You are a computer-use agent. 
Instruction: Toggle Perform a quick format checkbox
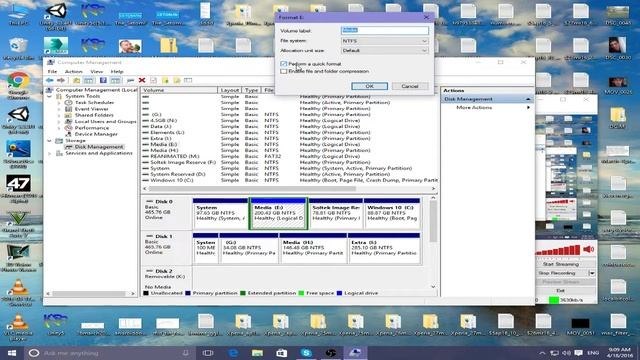coord(284,64)
